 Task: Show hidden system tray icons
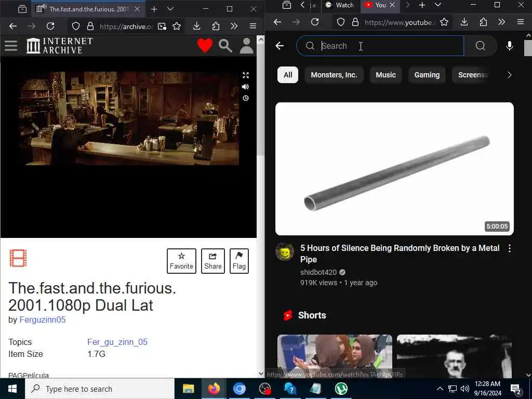click(x=440, y=389)
